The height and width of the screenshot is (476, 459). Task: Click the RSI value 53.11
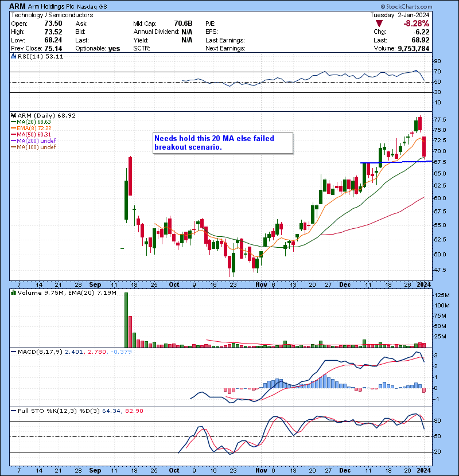pyautogui.click(x=54, y=56)
